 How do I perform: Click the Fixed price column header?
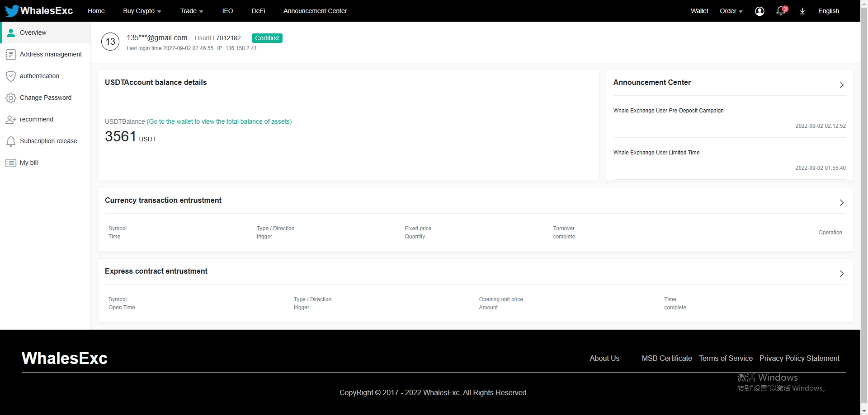point(418,228)
